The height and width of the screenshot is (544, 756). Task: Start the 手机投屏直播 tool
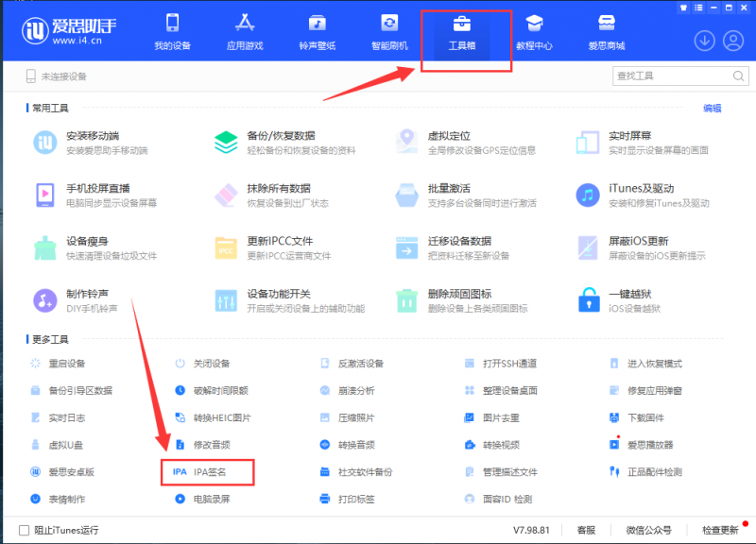click(x=95, y=195)
